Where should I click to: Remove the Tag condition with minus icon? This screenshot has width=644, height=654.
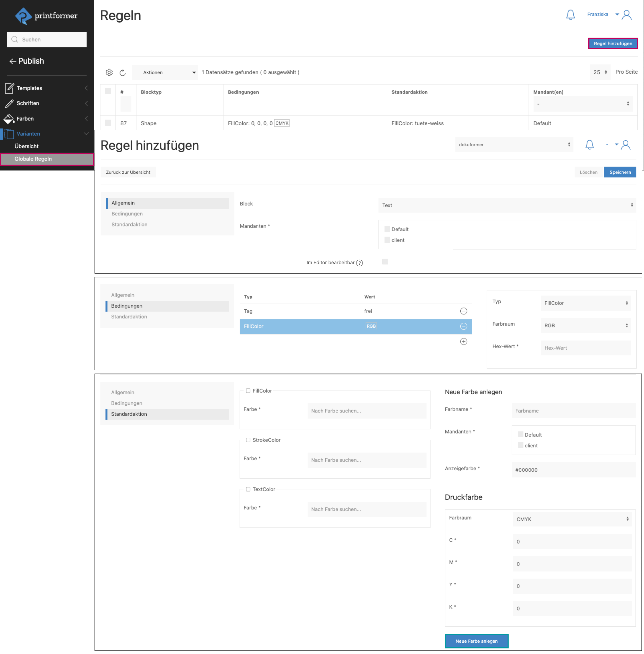point(463,311)
